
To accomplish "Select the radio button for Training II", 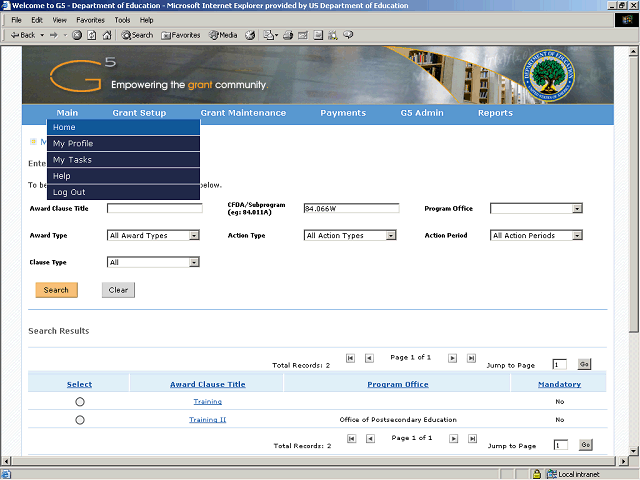I will point(80,420).
